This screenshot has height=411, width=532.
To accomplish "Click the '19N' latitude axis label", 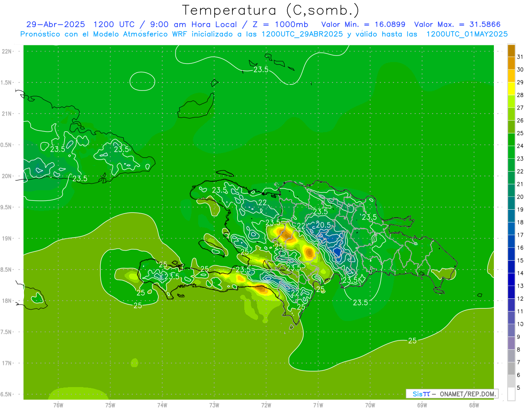I will pos(7,239).
